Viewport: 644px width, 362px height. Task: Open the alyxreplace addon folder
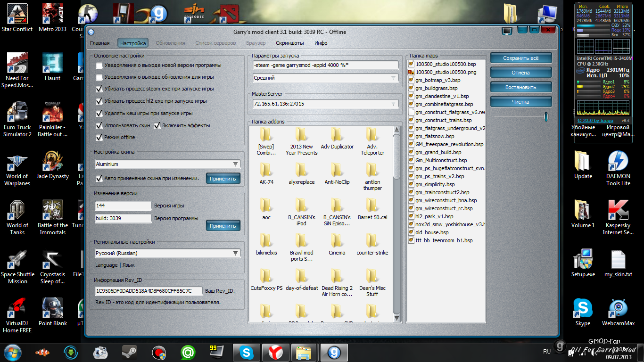click(301, 173)
